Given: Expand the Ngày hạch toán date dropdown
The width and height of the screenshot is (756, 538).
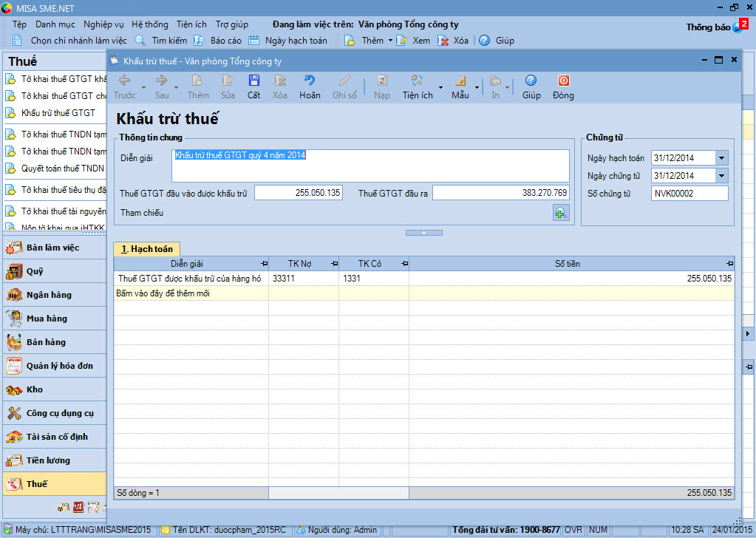Looking at the screenshot, I should [722, 157].
